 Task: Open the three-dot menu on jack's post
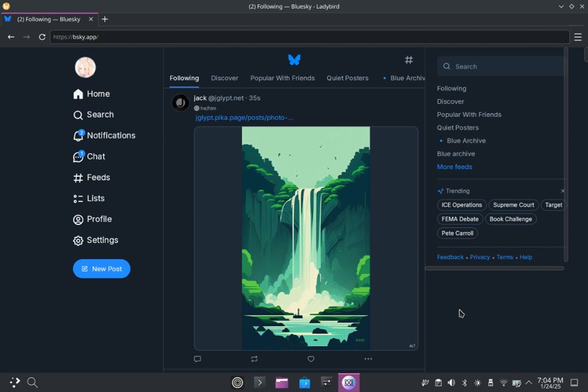click(368, 359)
